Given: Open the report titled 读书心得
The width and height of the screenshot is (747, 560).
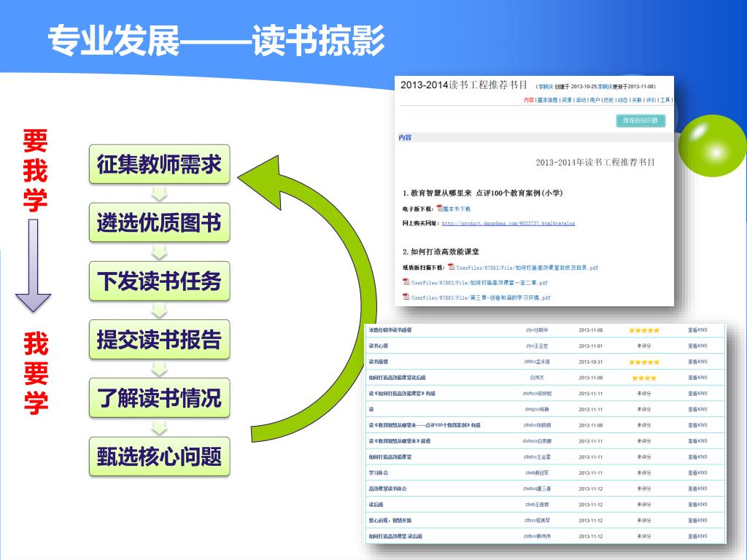Looking at the screenshot, I should (x=379, y=346).
